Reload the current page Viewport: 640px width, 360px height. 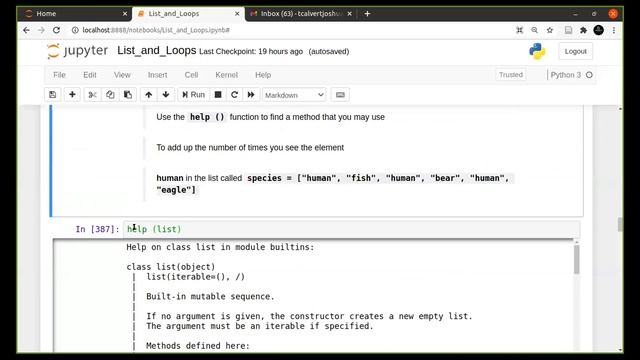(x=56, y=30)
